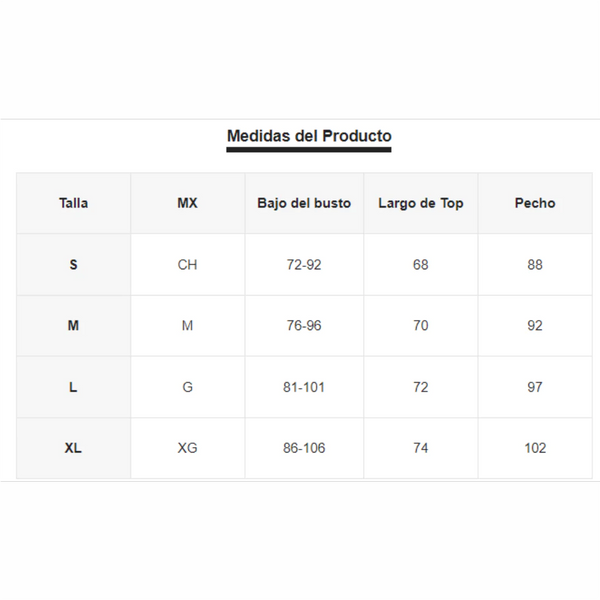Click the 74 top length cell
The image size is (600, 600).
click(421, 448)
